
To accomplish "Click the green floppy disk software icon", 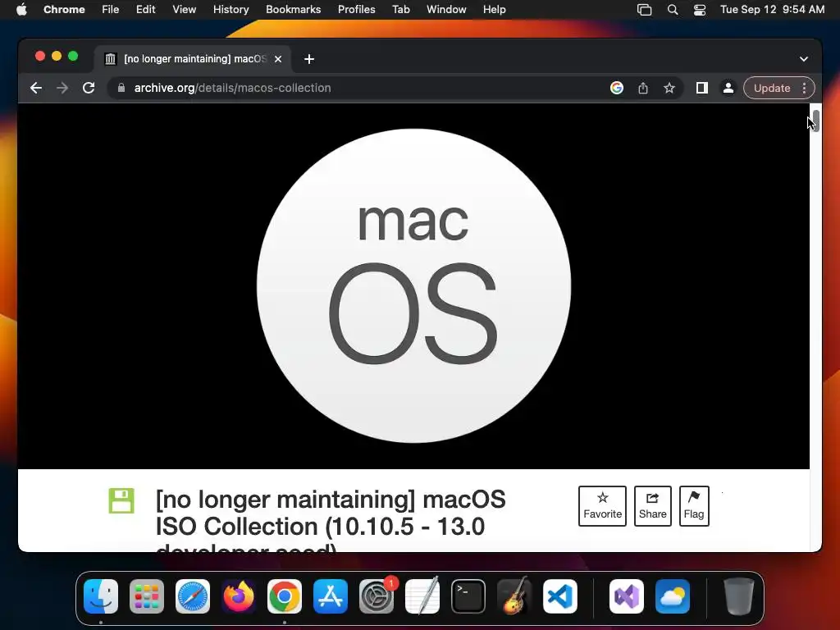I will (121, 501).
